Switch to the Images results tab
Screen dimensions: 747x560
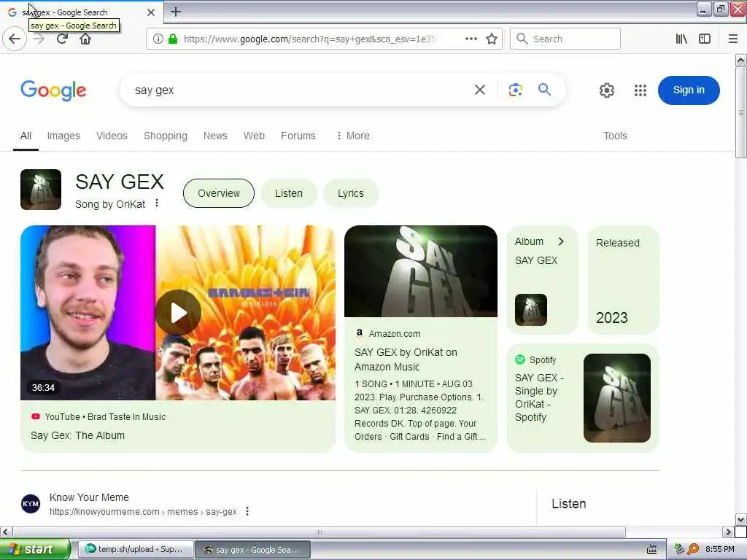[63, 136]
